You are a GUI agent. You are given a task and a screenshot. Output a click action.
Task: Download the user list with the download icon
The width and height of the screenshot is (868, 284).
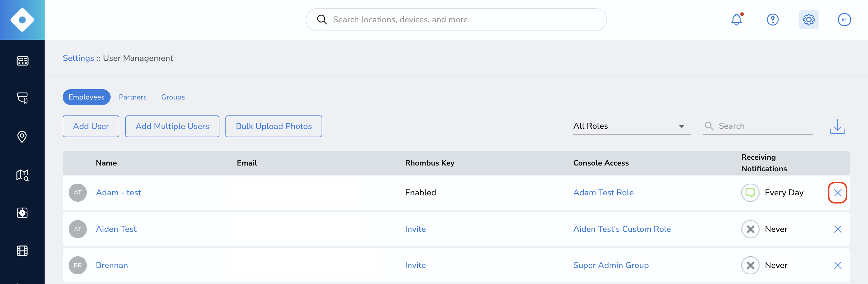click(837, 126)
